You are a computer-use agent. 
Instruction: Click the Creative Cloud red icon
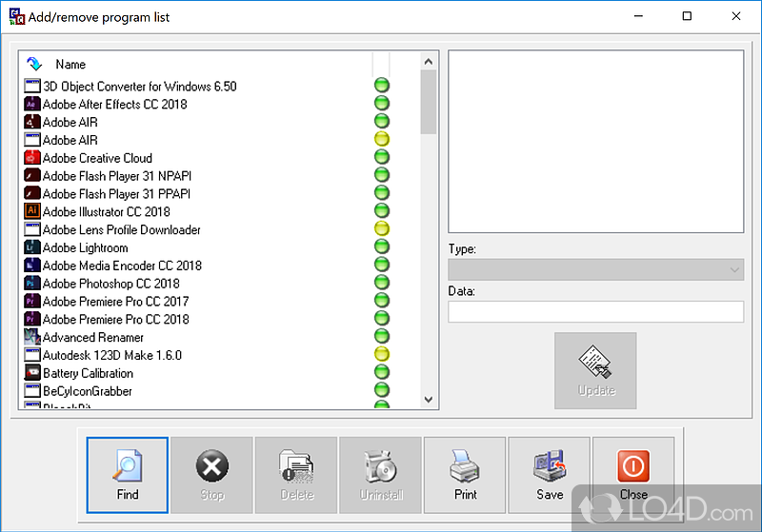tap(32, 158)
